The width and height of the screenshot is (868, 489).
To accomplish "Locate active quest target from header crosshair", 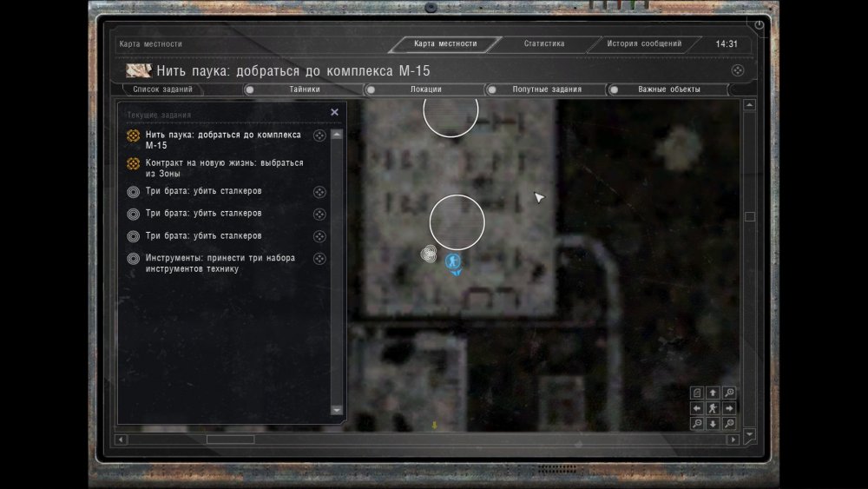I will (x=737, y=70).
